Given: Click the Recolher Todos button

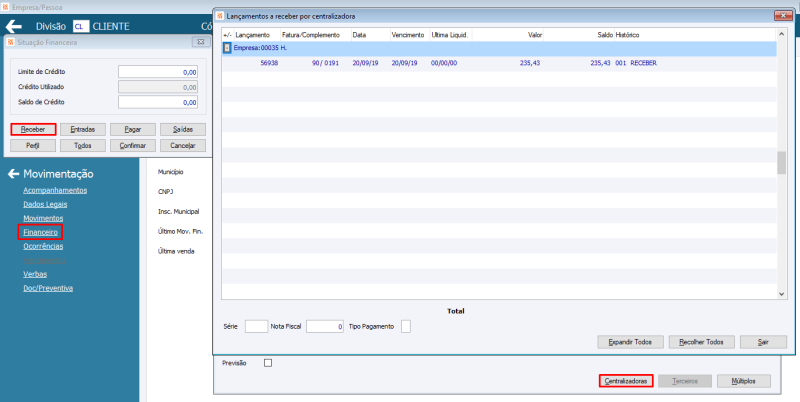Looking at the screenshot, I should coord(702,342).
